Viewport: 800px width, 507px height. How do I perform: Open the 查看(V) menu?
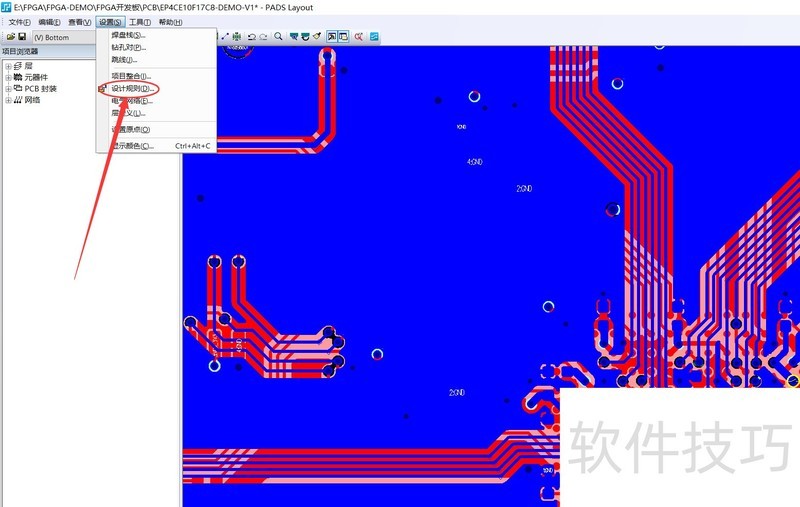click(x=80, y=22)
